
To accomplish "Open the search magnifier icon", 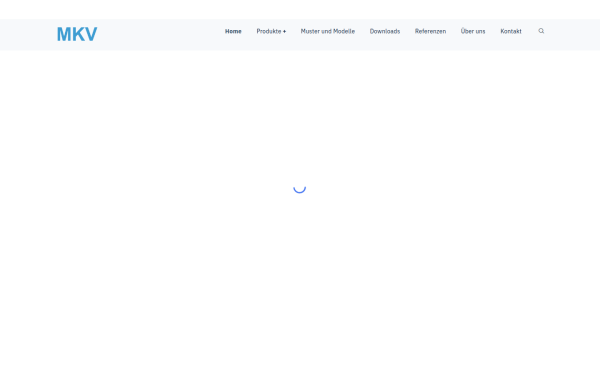I will coord(541,31).
